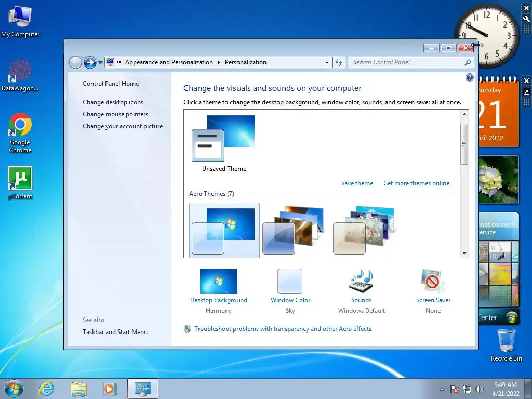
Task: Launch Google Chrome from the desktop
Action: click(20, 133)
